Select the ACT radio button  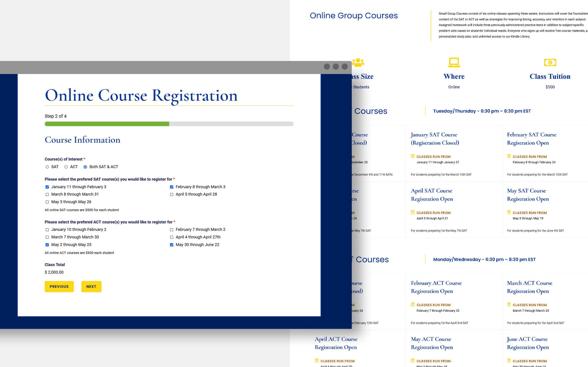66,167
